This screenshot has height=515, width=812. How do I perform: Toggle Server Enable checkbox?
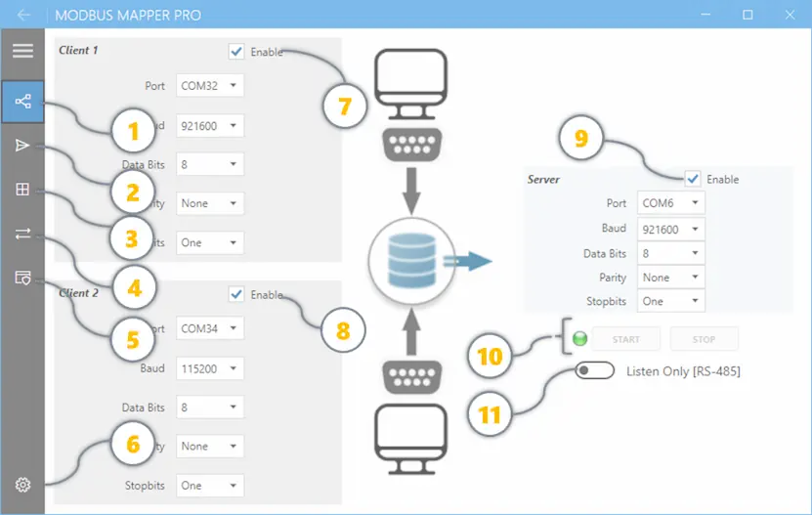point(693,179)
